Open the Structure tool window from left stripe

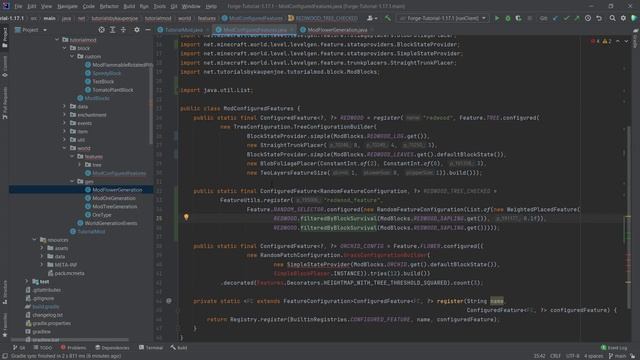click(5, 292)
